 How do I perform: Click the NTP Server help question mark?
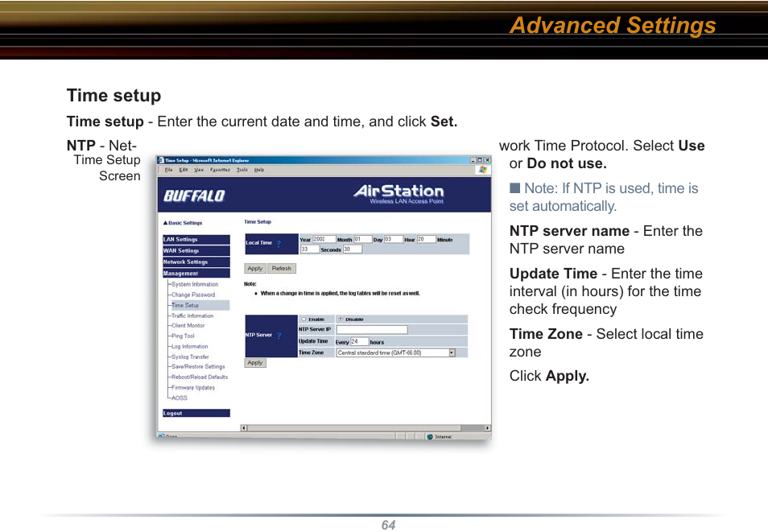(x=279, y=336)
